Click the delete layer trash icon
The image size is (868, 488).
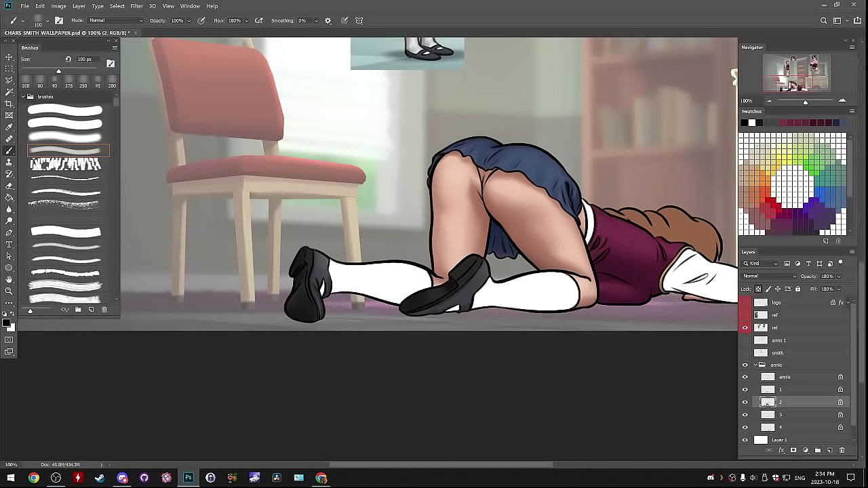point(842,450)
